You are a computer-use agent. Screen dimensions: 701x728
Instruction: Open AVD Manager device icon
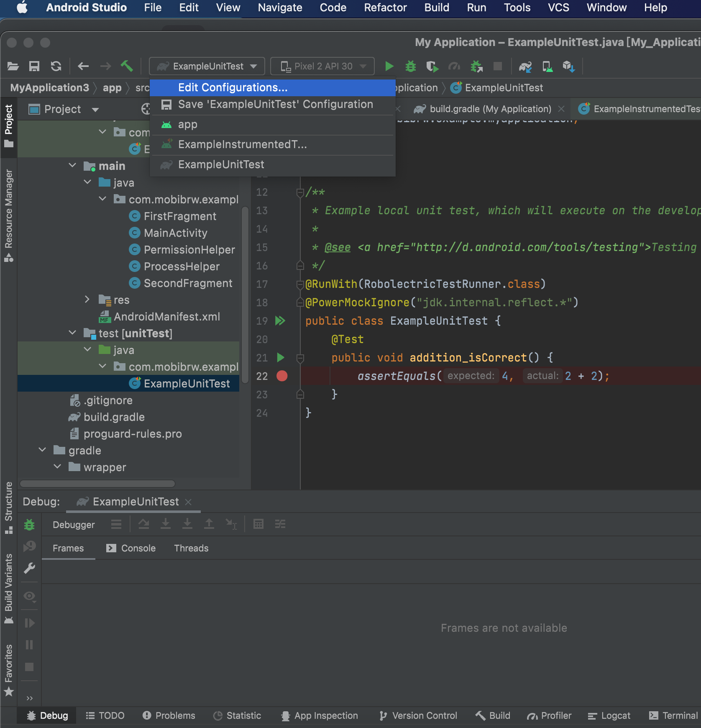[547, 66]
